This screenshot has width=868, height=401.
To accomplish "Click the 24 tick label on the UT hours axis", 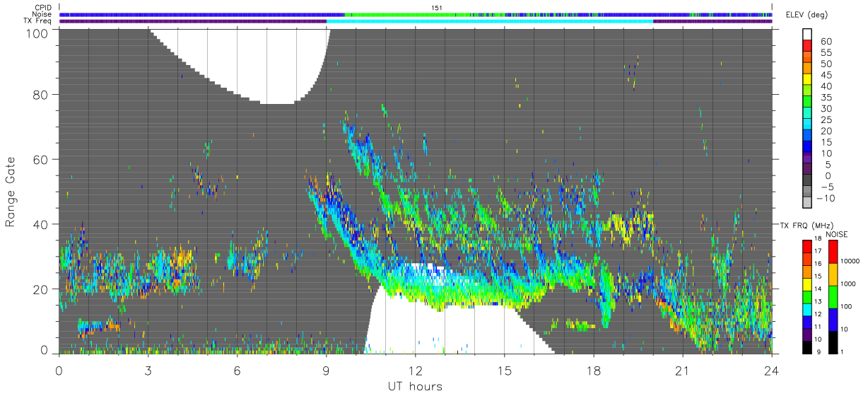I will 772,371.
